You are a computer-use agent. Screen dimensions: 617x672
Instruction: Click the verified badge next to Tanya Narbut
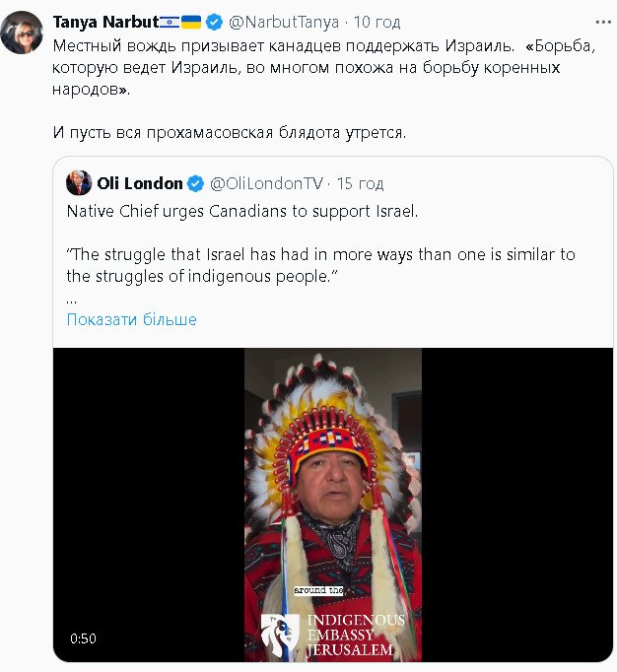(213, 22)
